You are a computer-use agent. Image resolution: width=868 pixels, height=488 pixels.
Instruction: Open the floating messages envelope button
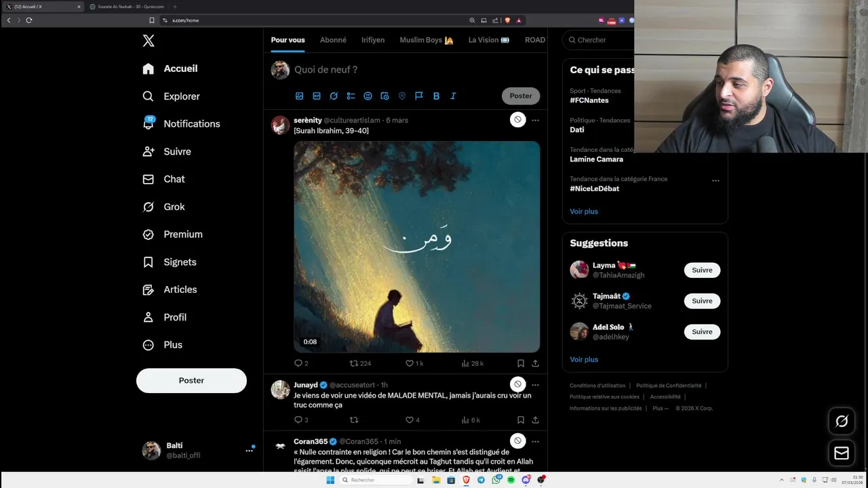click(x=842, y=453)
